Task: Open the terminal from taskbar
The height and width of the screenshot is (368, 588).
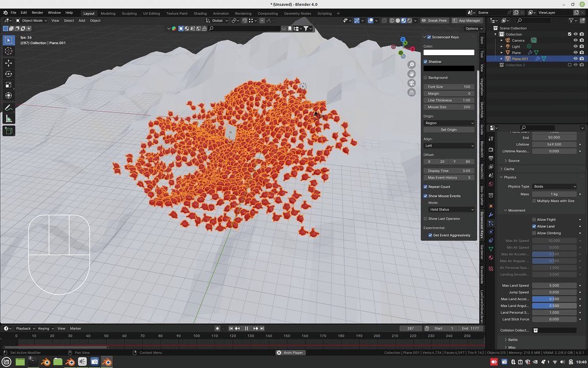Action: 32,362
